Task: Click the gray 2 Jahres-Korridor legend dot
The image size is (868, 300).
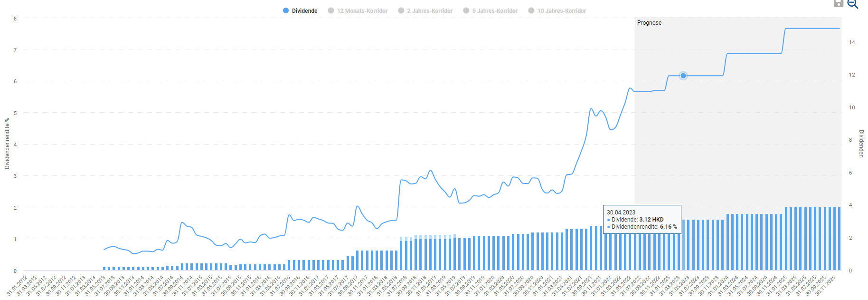Action: pos(401,10)
